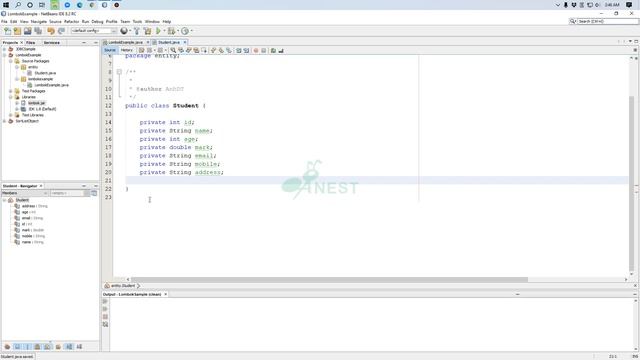The image size is (640, 360).
Task: Click line 21 in the code editor
Action: 377,180
